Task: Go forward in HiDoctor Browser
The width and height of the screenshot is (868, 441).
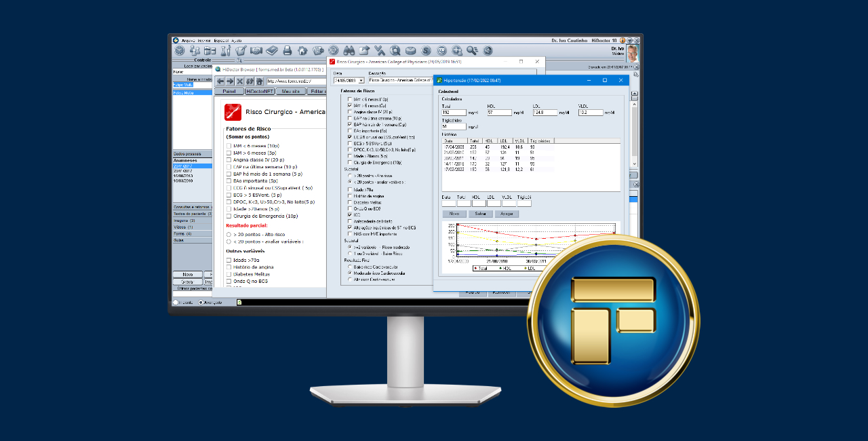Action: point(230,81)
